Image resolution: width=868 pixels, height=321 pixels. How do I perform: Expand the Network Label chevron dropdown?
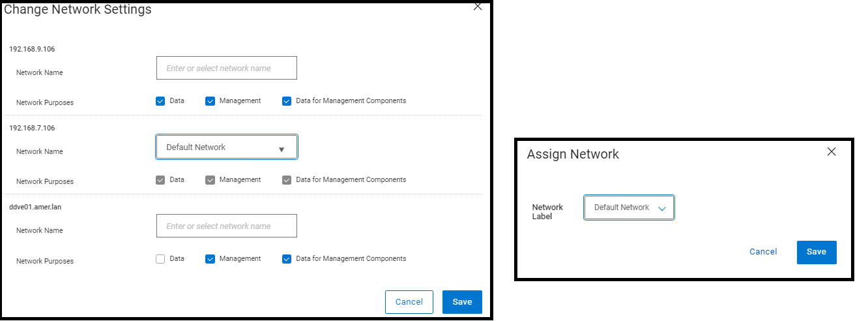click(x=662, y=208)
